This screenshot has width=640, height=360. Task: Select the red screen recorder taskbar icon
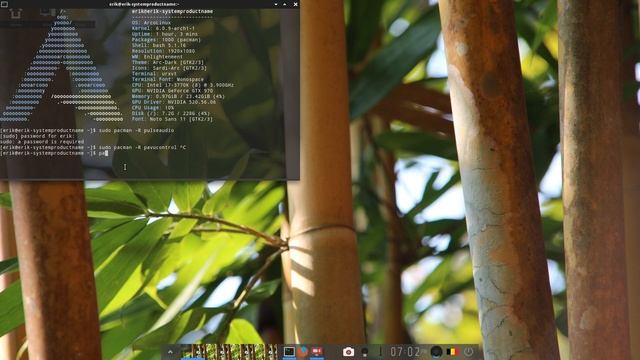tap(317, 352)
